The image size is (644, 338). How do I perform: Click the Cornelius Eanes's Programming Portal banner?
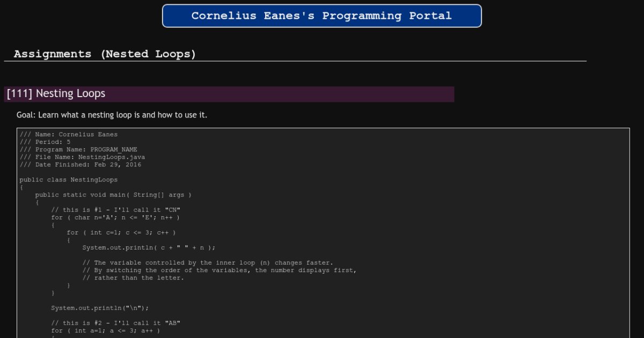[x=321, y=16]
